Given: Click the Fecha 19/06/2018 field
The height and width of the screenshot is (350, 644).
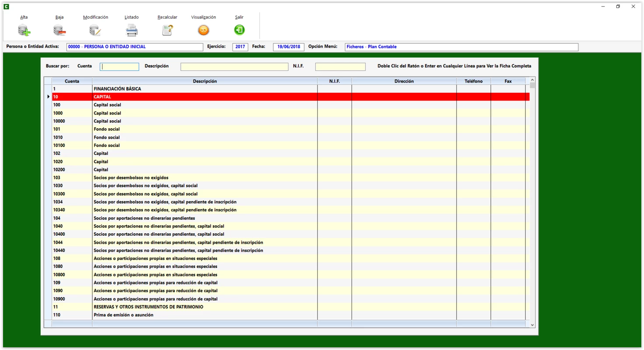Looking at the screenshot, I should coord(289,47).
